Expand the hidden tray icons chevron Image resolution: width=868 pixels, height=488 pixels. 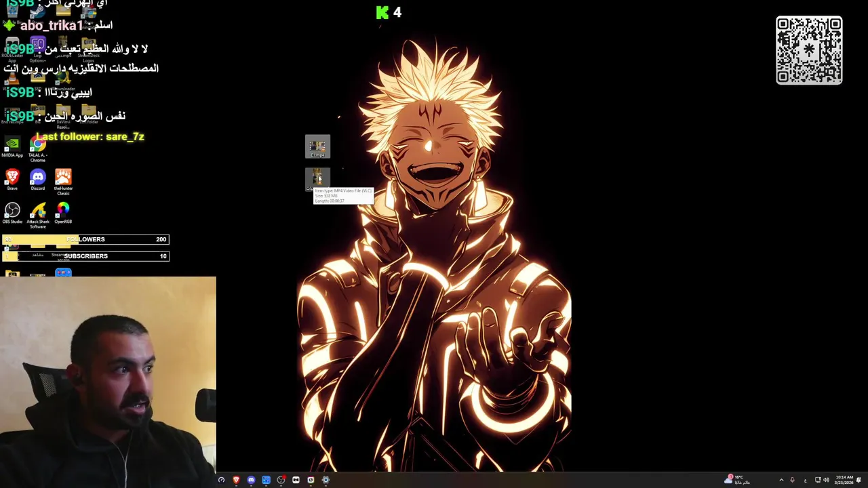pyautogui.click(x=781, y=480)
